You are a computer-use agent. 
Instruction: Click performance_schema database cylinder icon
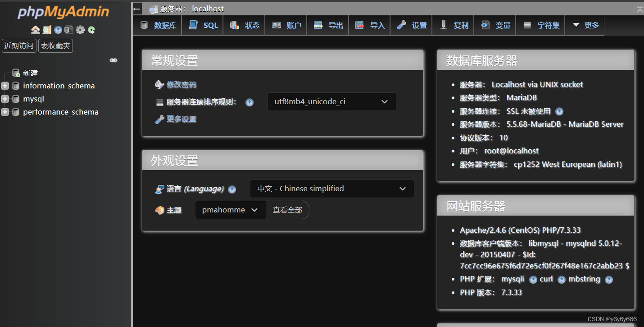[x=16, y=112]
